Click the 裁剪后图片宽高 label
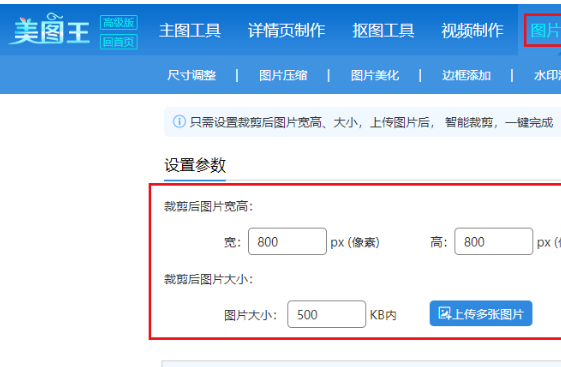 (208, 206)
